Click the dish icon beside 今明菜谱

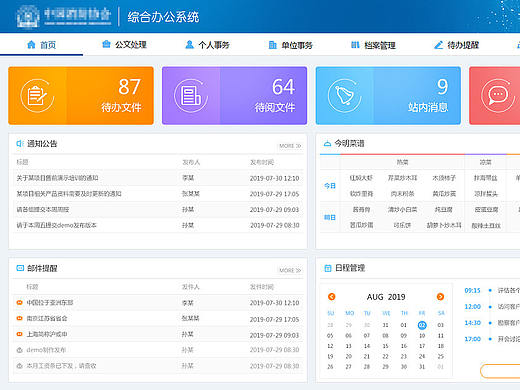click(327, 144)
